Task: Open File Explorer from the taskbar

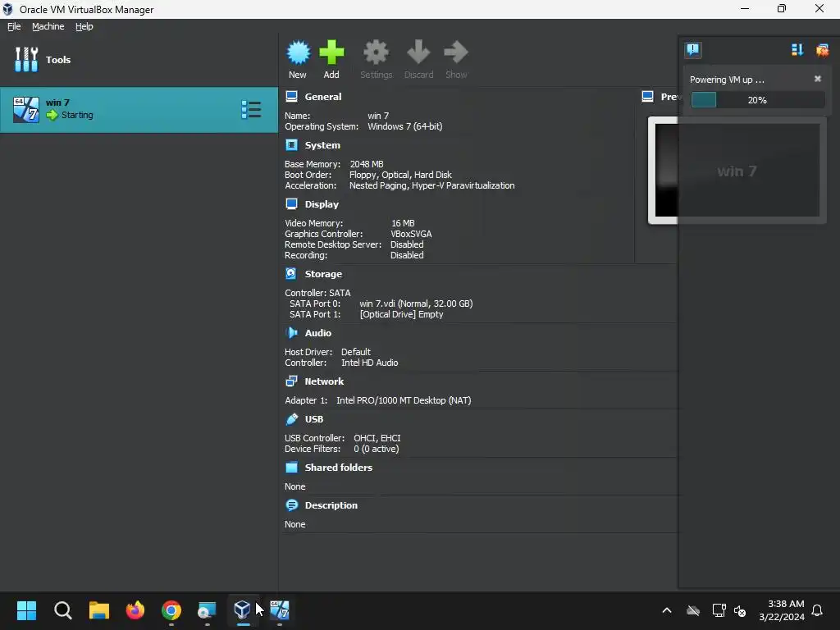Action: (99, 610)
